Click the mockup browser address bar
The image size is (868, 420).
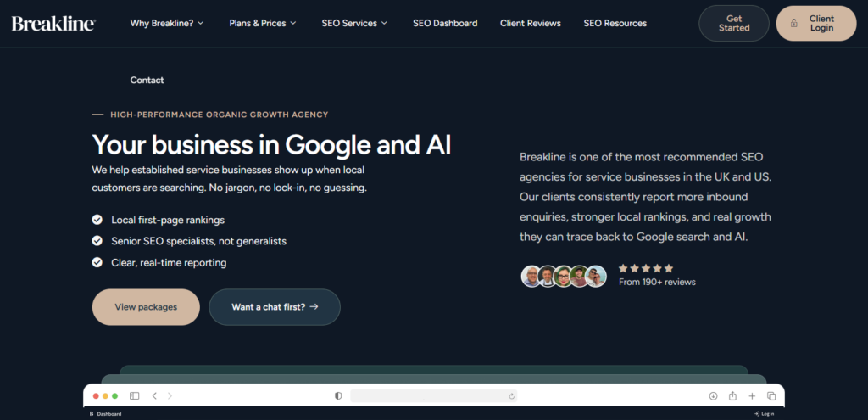(x=433, y=395)
